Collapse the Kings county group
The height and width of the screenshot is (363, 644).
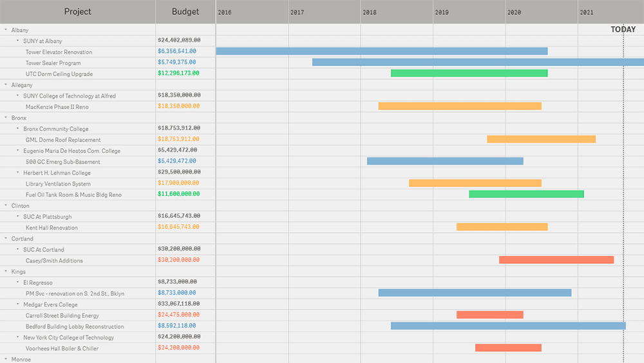6,271
